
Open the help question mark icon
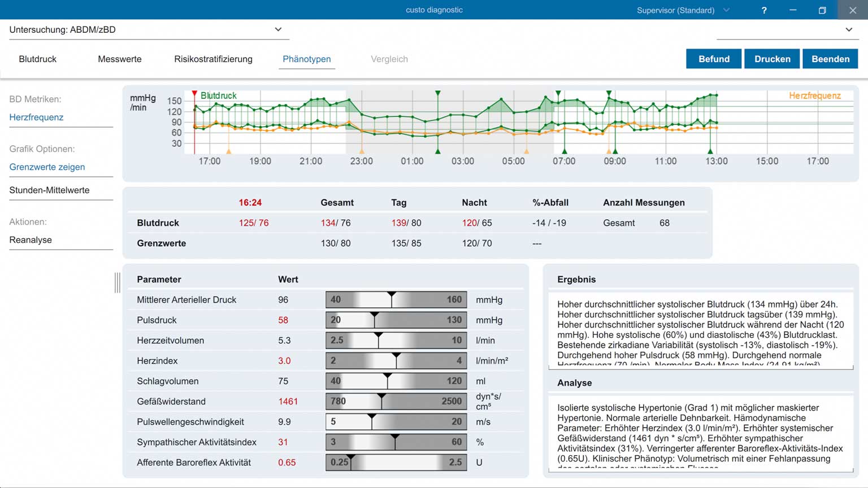764,10
